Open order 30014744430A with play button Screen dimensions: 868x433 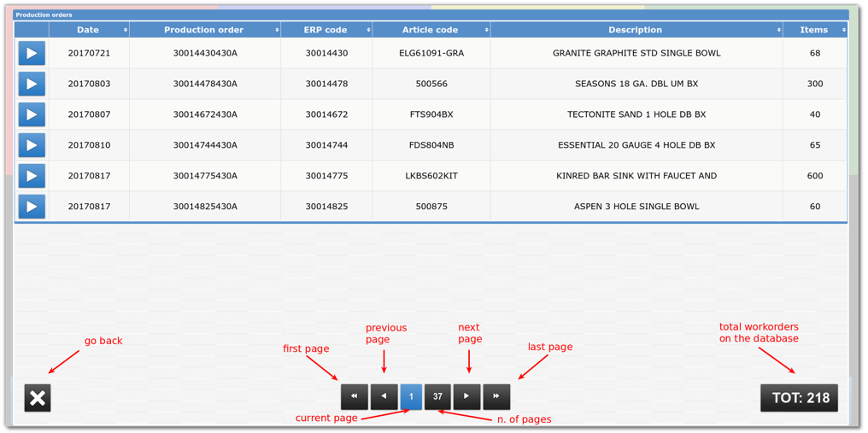[32, 145]
